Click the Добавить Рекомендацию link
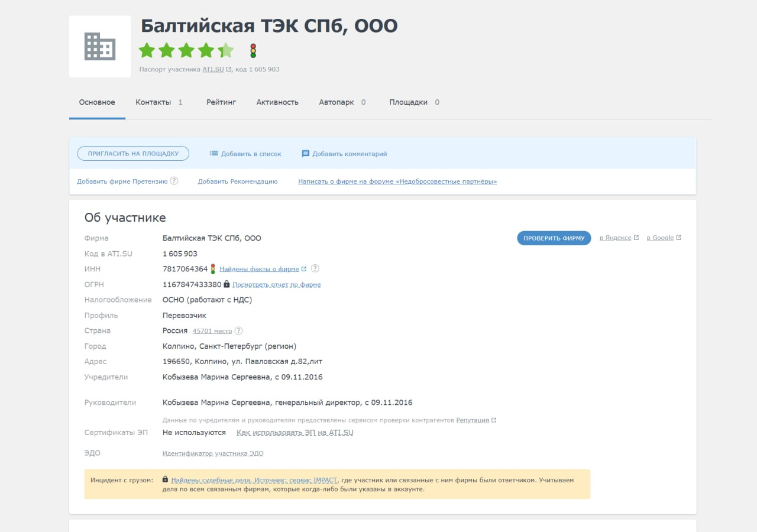 pyautogui.click(x=238, y=181)
